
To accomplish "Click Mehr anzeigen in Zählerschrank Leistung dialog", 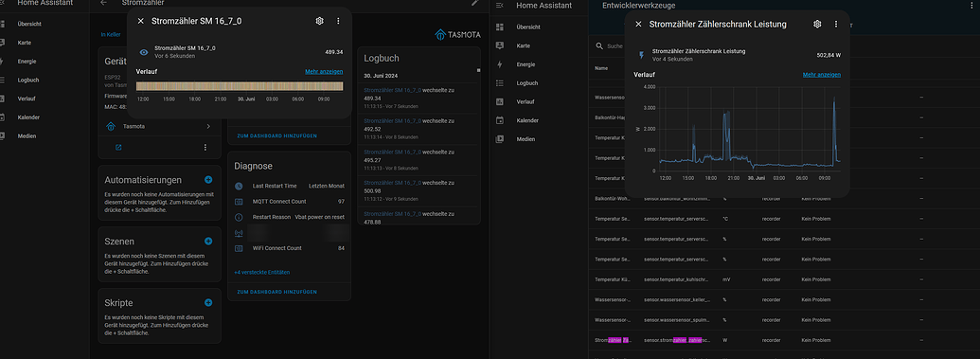I will click(x=821, y=75).
